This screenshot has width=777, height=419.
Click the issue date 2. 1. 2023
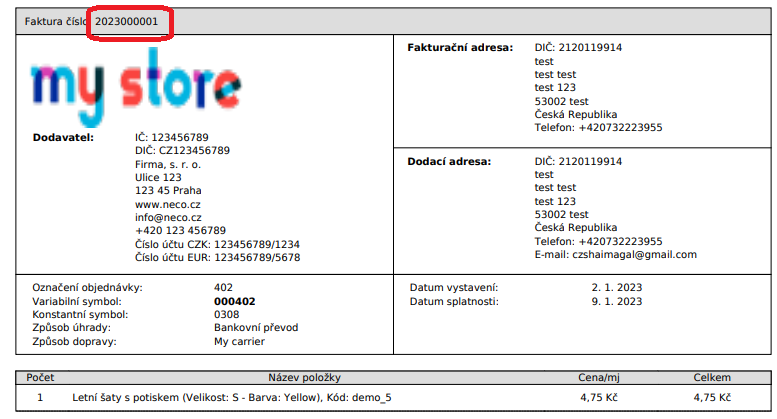618,288
